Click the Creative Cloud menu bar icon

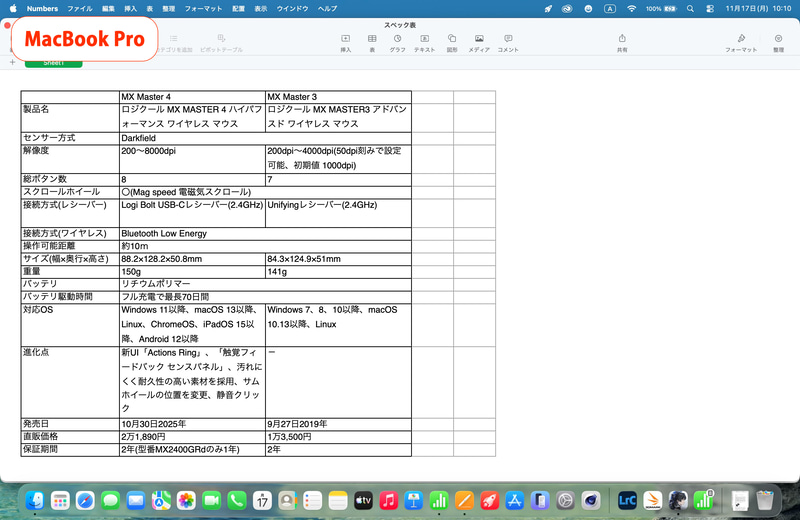pyautogui.click(x=567, y=9)
